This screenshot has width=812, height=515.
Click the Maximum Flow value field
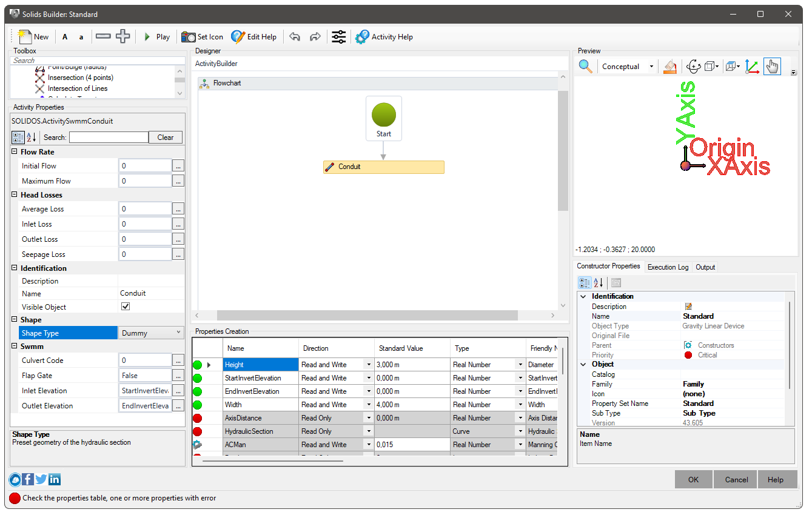[145, 181]
